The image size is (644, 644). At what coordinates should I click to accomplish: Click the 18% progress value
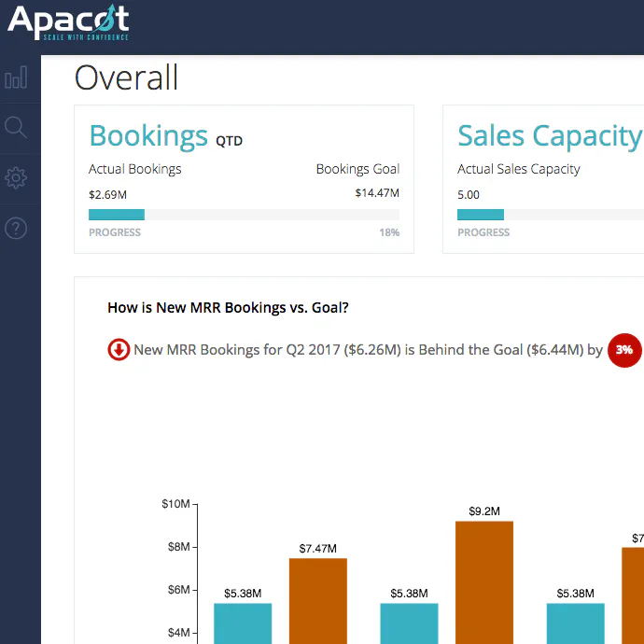point(389,232)
